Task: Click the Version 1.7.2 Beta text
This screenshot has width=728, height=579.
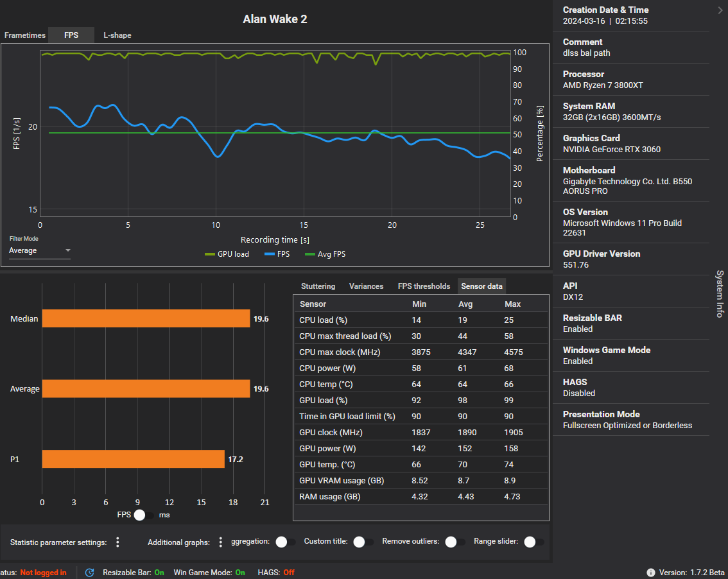Action: pyautogui.click(x=692, y=573)
